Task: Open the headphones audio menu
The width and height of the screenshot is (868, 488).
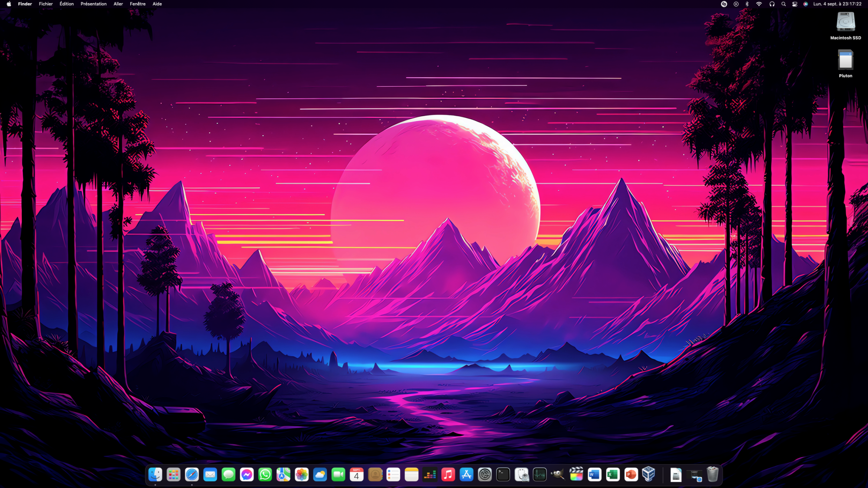Action: pos(772,4)
